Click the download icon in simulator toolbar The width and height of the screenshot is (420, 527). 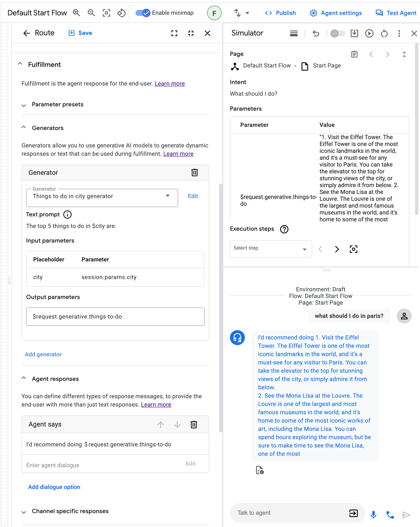tap(354, 33)
